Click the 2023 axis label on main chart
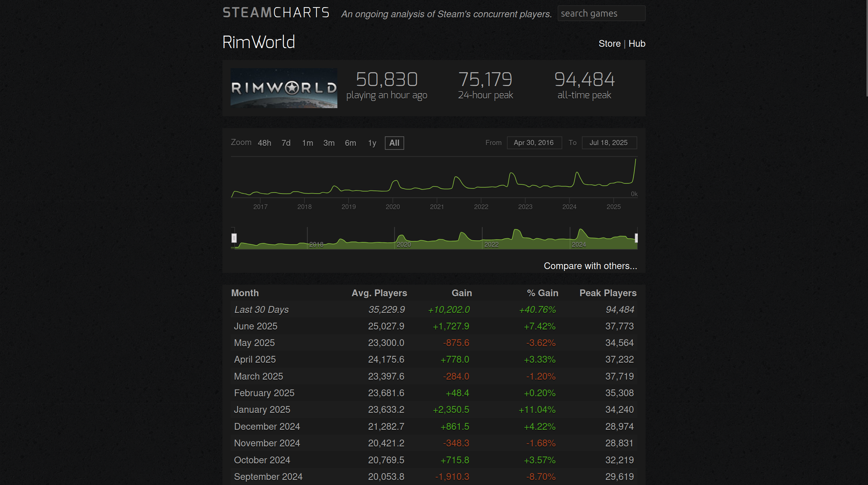The image size is (868, 485). (525, 207)
